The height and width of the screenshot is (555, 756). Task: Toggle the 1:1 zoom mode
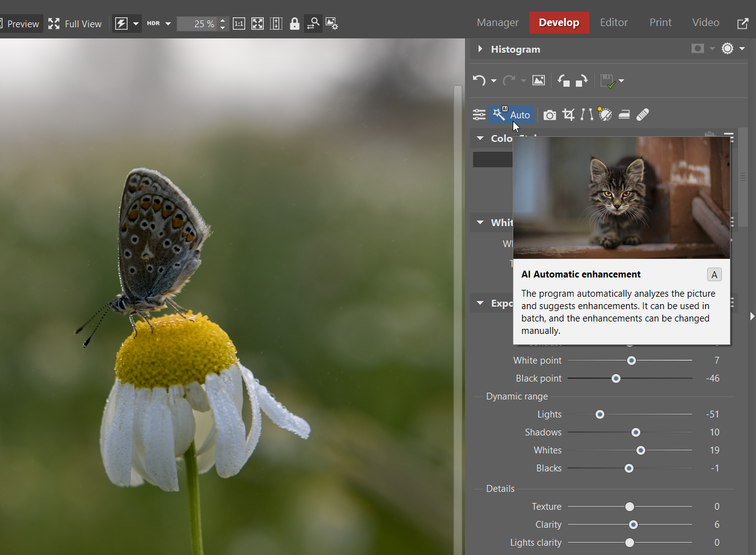pyautogui.click(x=239, y=24)
